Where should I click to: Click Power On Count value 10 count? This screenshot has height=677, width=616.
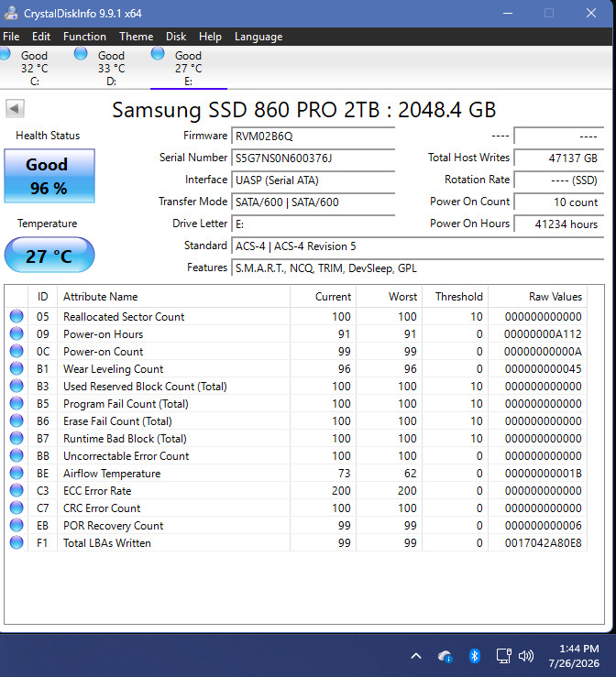click(x=559, y=202)
